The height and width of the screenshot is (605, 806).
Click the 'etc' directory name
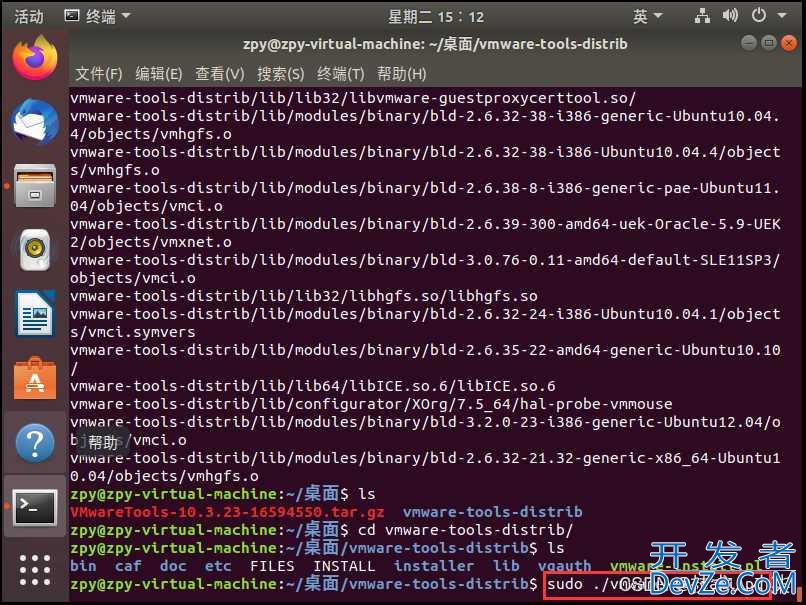tap(218, 566)
